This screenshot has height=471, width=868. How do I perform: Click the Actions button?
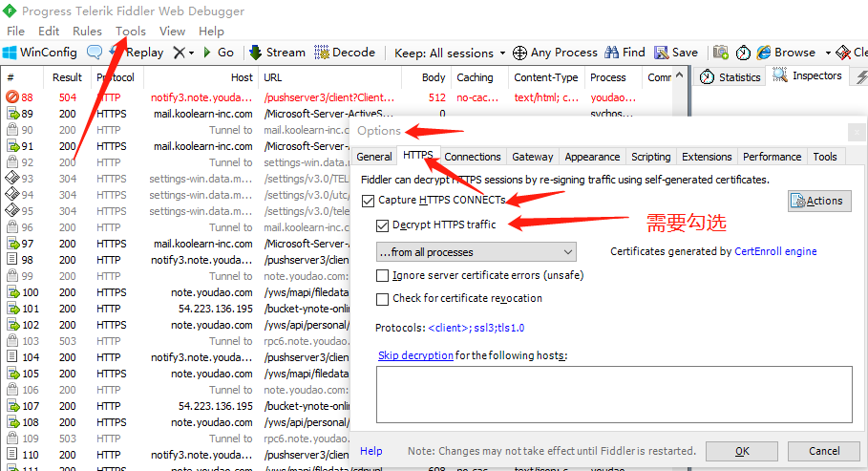click(x=819, y=201)
